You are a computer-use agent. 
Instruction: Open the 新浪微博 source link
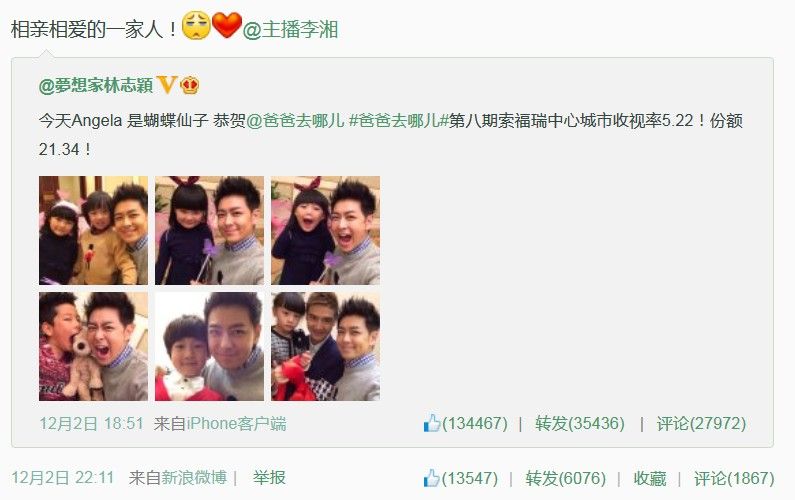point(194,478)
